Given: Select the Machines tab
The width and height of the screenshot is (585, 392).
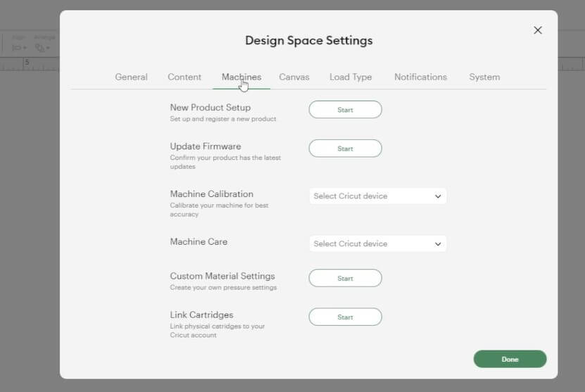Looking at the screenshot, I should (x=241, y=77).
